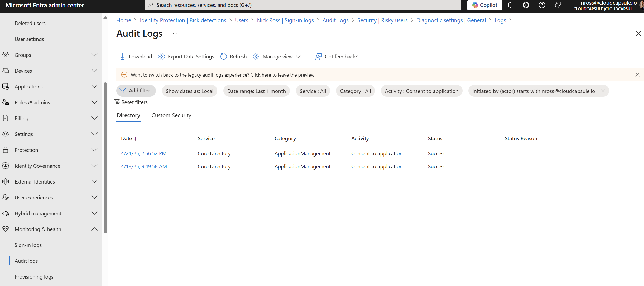
Task: Open the help question mark icon
Action: click(x=542, y=5)
